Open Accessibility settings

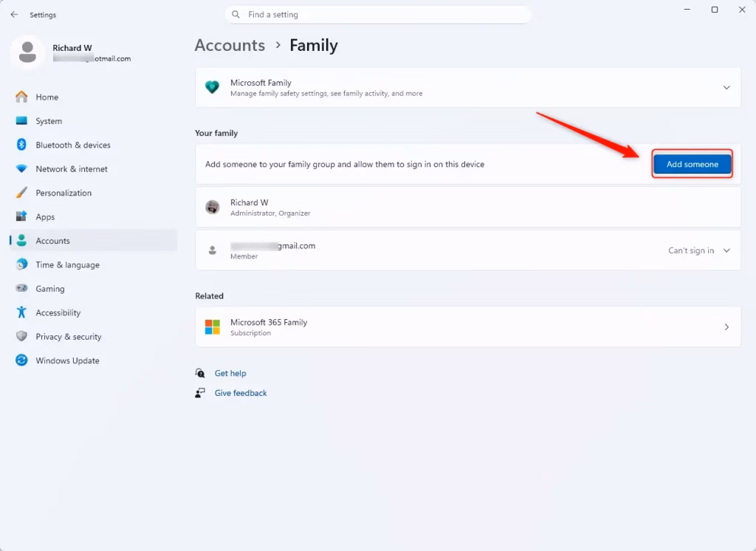(94, 312)
